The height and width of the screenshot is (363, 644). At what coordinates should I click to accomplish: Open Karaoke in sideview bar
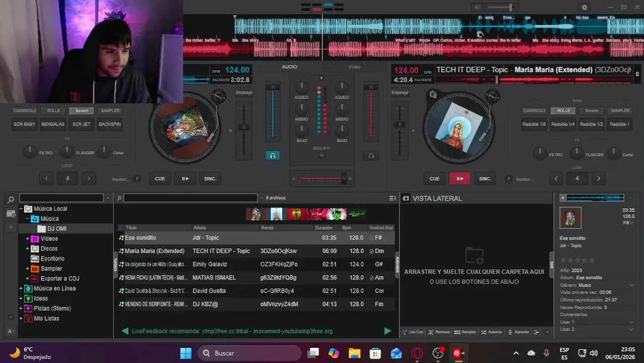tap(519, 332)
